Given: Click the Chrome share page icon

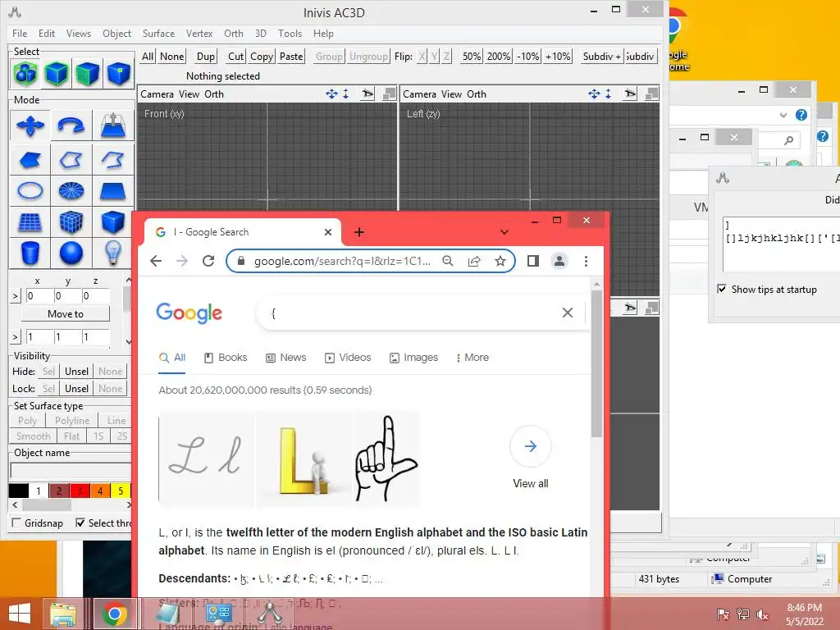Looking at the screenshot, I should coord(474,261).
